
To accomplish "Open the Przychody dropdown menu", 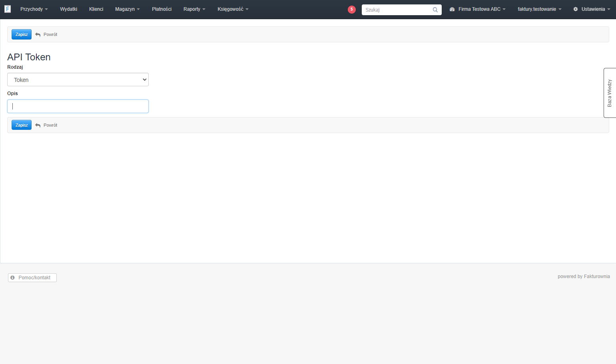I will 34,9.
